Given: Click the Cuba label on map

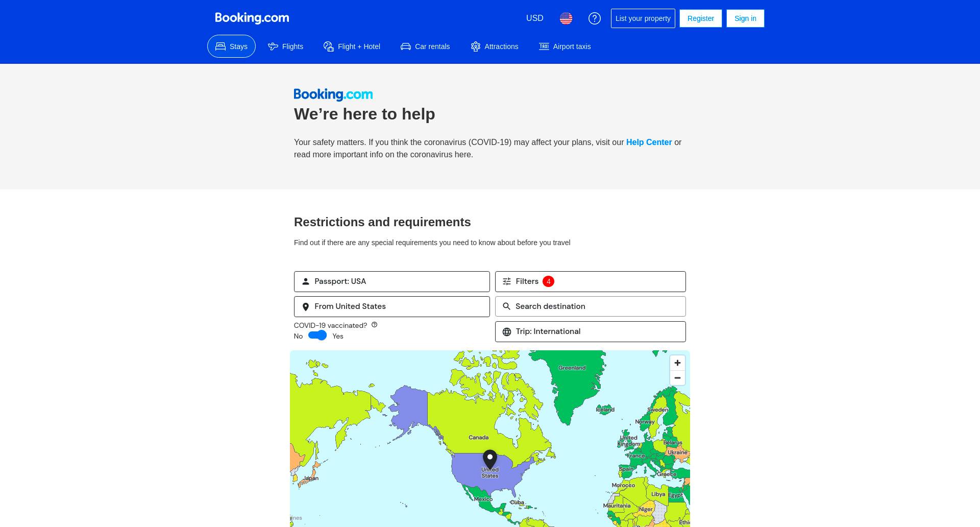Looking at the screenshot, I should click(x=517, y=502).
